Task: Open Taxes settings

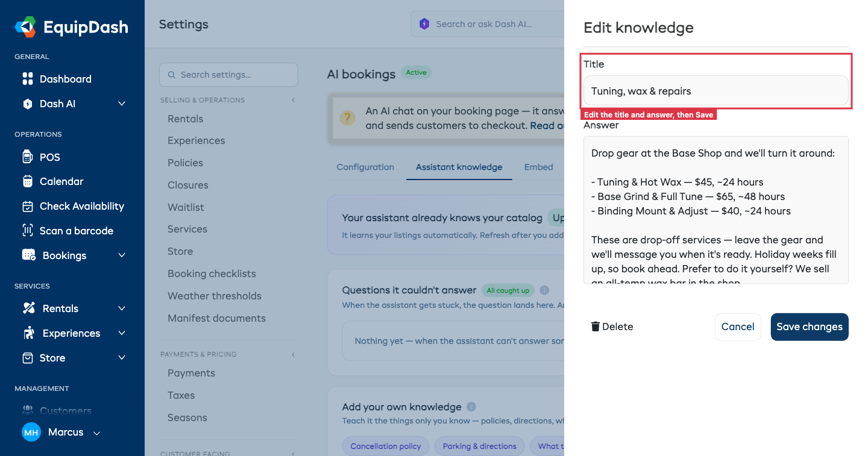Action: point(181,395)
